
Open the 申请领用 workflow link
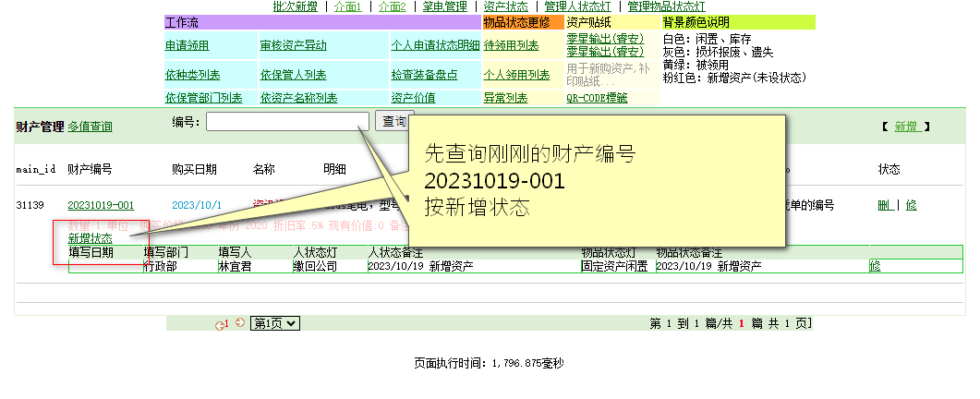[187, 44]
